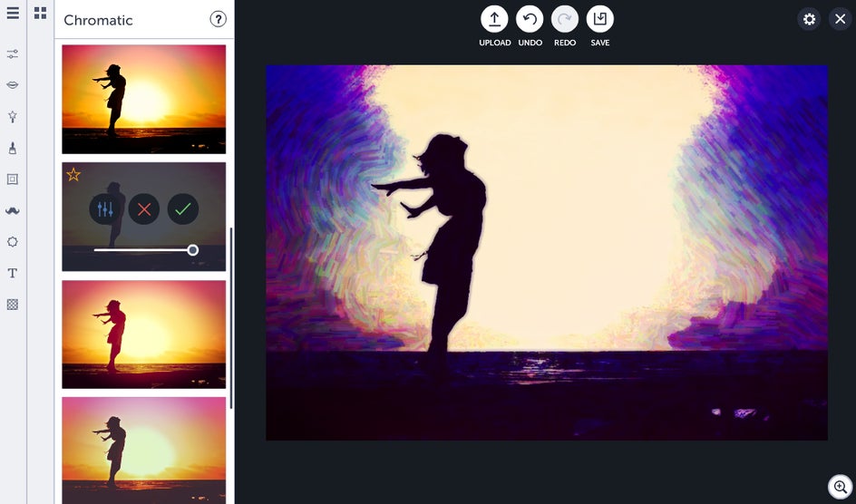Open the grid view of effects

point(41,13)
